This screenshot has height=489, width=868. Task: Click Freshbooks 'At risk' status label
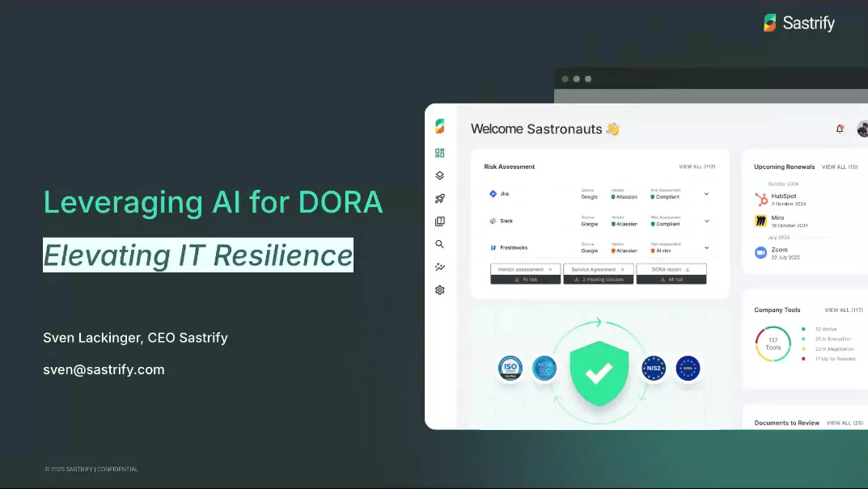(661, 251)
